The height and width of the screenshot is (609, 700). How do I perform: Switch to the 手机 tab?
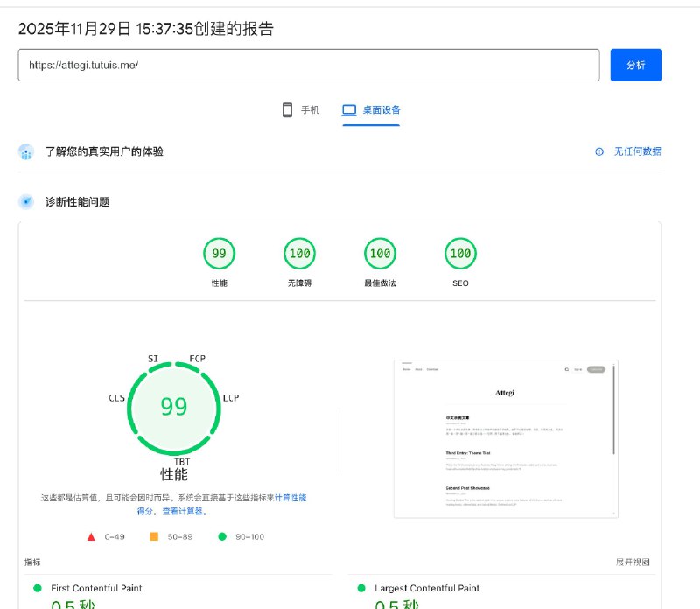pyautogui.click(x=304, y=109)
